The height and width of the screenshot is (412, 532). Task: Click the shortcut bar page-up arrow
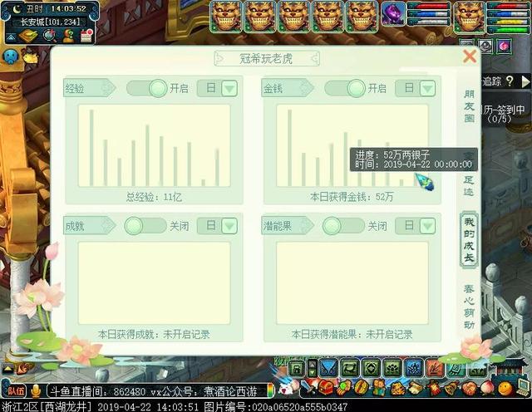312,364
